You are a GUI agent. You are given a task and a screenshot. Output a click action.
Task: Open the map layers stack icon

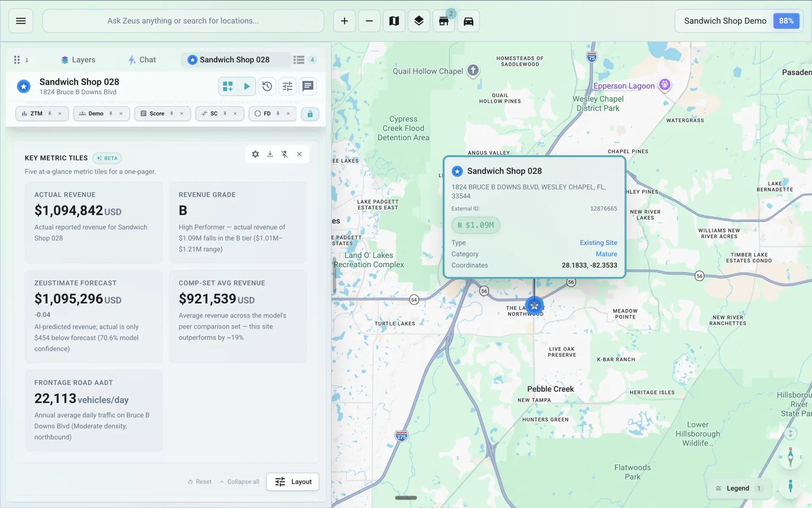(419, 21)
